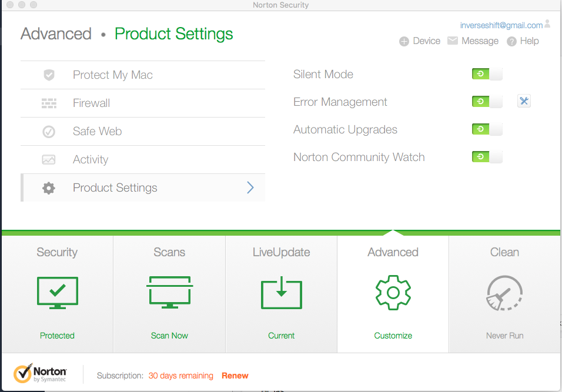Select Firewall in the sidebar
Image resolution: width=562 pixels, height=392 pixels.
(x=91, y=103)
